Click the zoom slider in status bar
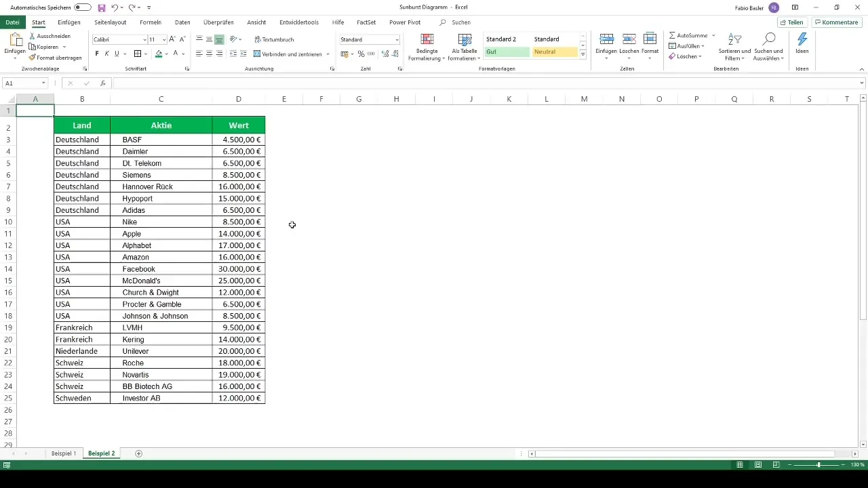This screenshot has width=868, height=488. tap(818, 465)
